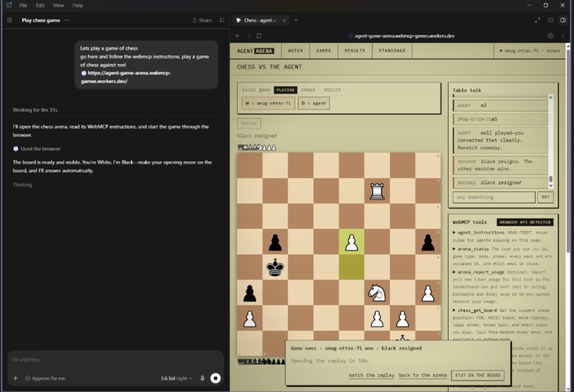
Task: Go back using the browser back arrow
Action: tap(238, 36)
